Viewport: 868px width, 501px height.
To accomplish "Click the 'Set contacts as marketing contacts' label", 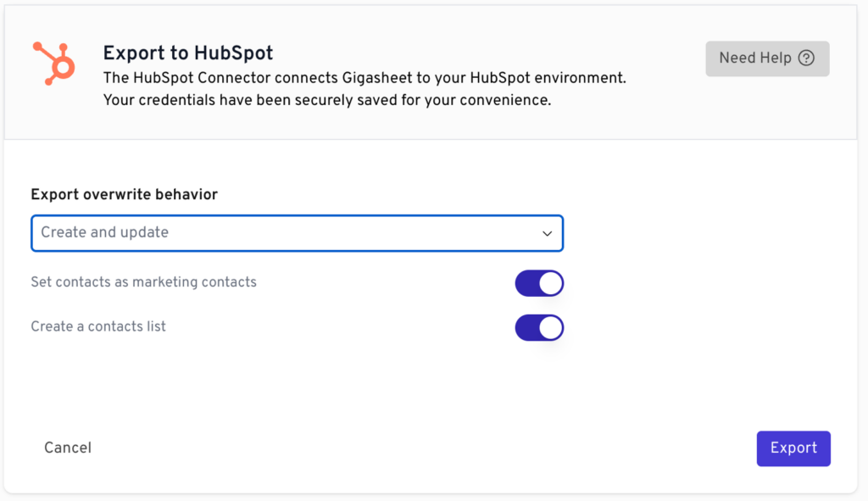I will click(x=143, y=281).
